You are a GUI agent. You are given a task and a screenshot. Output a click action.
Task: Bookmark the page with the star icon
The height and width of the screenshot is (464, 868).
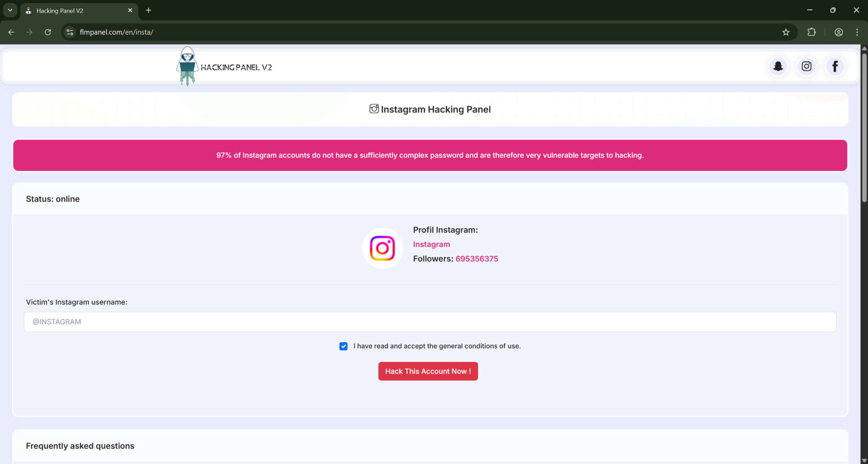tap(786, 32)
